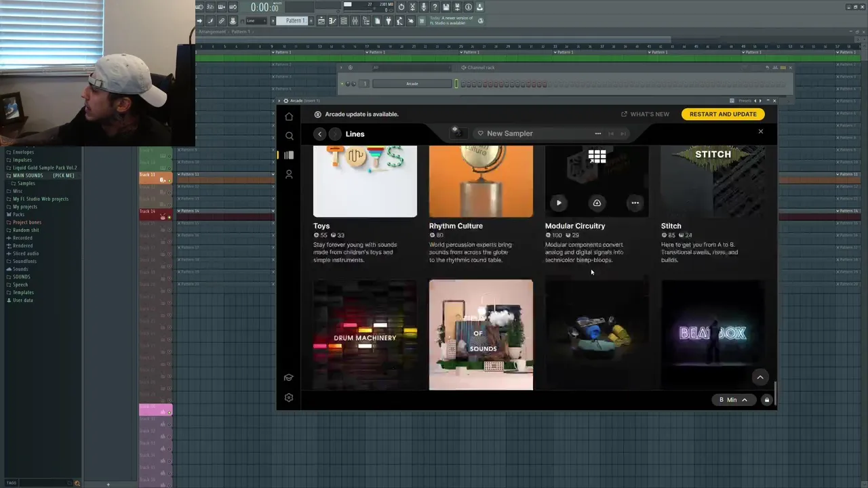Expand the Impulses folder in browser
The height and width of the screenshot is (488, 868).
pyautogui.click(x=22, y=160)
